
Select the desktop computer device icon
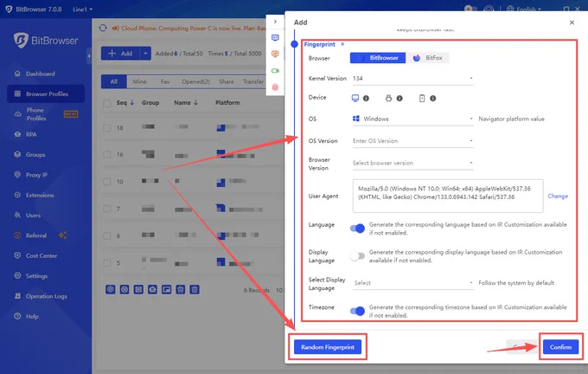click(355, 98)
